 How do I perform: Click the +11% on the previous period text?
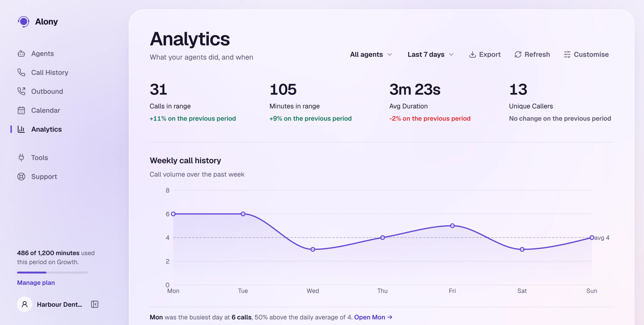click(x=193, y=118)
